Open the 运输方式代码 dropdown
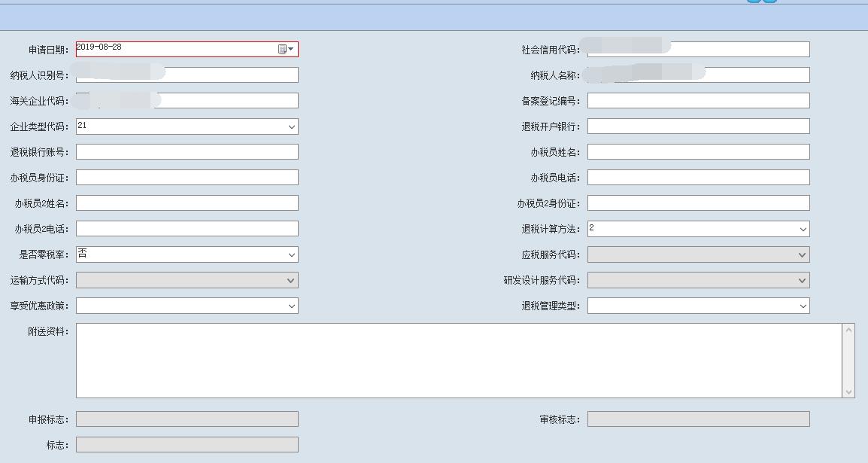The width and height of the screenshot is (868, 463). 290,280
